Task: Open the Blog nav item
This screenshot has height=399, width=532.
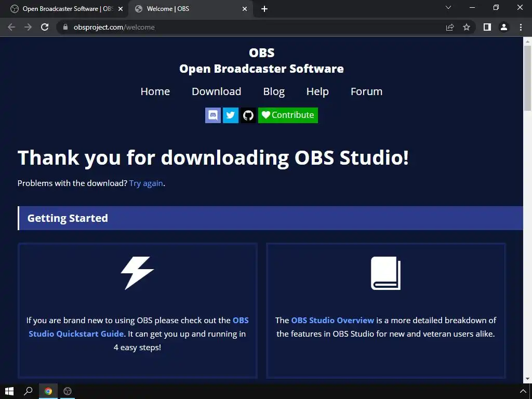Action: [x=274, y=91]
